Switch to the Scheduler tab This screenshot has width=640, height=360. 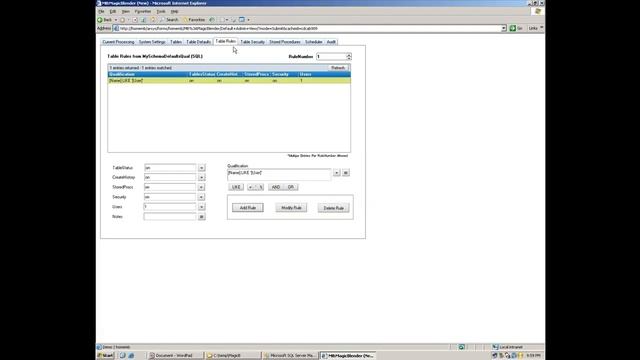[313, 42]
